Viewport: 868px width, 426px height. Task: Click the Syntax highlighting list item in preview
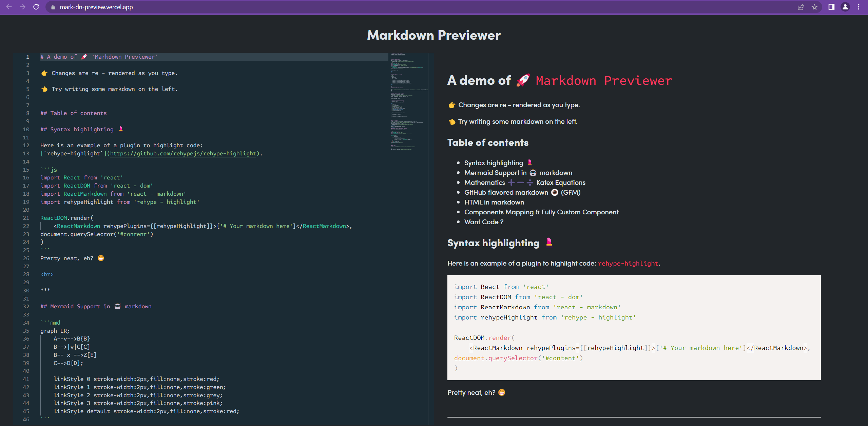(x=494, y=162)
